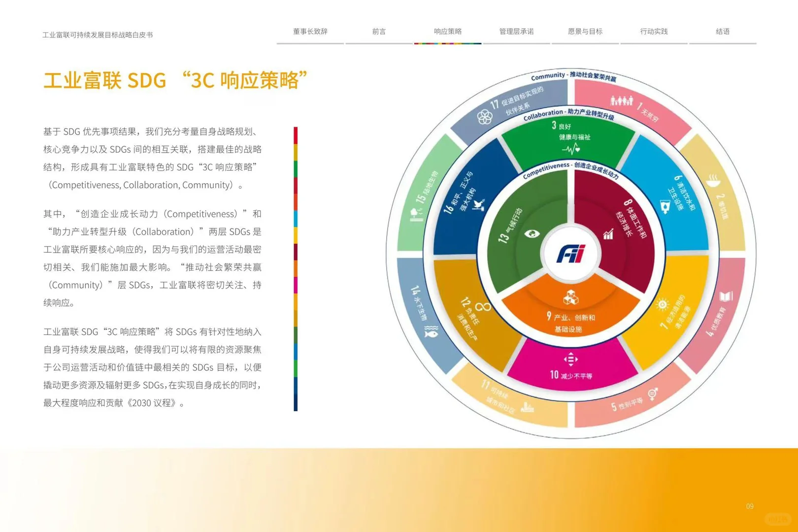
Task: Click the SDG 3 heartbeat health icon
Action: pos(571,148)
